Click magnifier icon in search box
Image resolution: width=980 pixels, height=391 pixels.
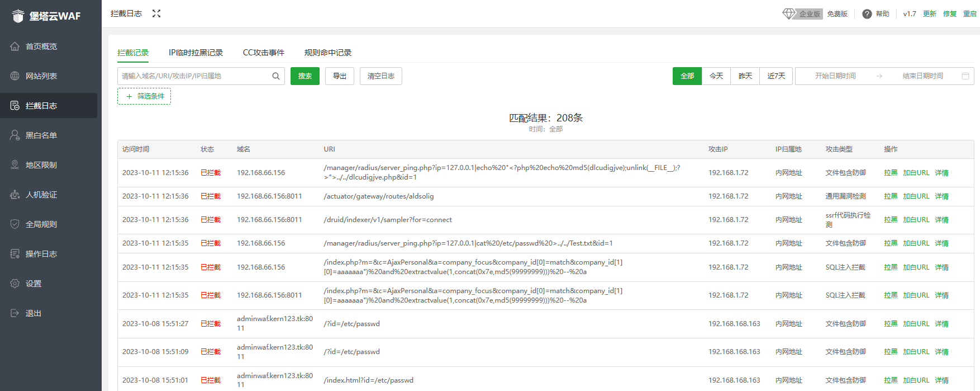tap(276, 76)
